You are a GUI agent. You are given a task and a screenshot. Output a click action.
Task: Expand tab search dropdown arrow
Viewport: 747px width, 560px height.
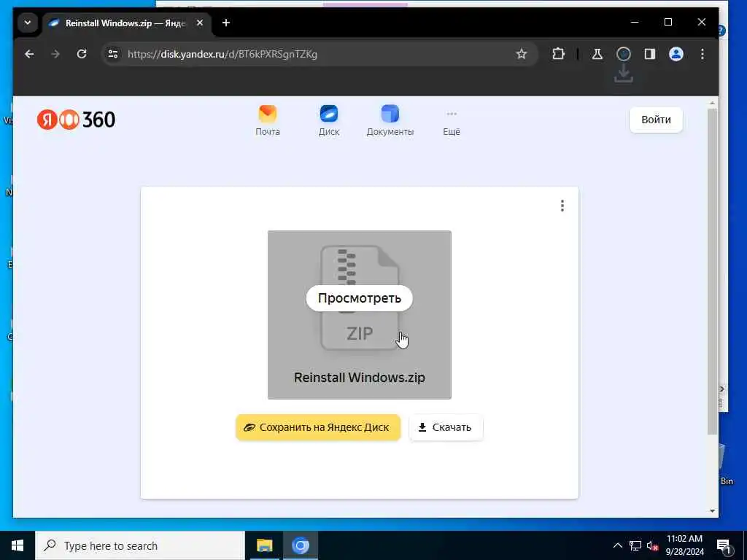coord(28,23)
